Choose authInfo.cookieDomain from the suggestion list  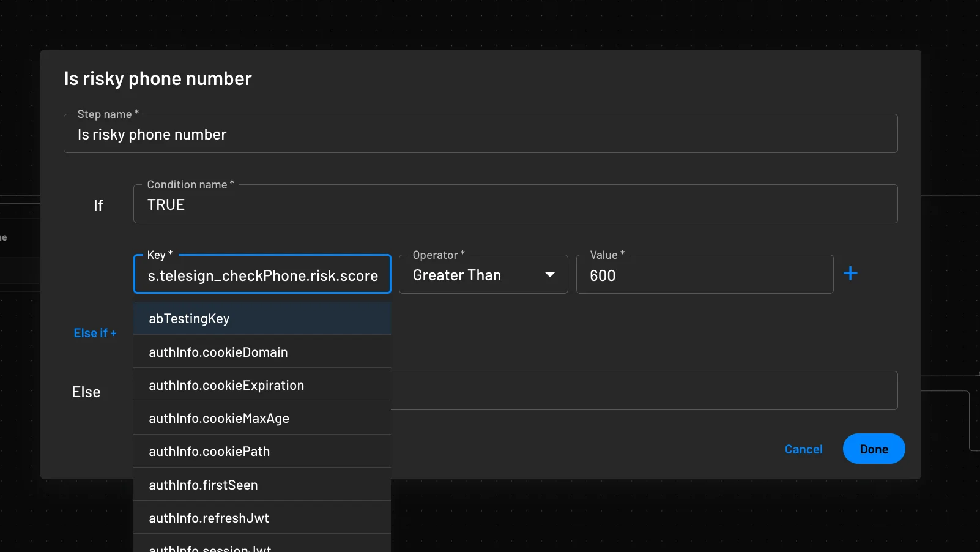218,352
